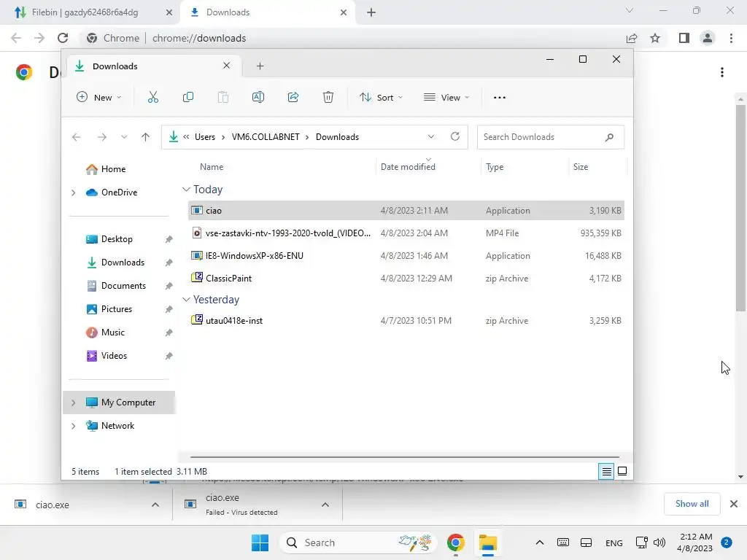
Task: Select the IE8-WindowsXP-x86-ENU file
Action: [406, 256]
